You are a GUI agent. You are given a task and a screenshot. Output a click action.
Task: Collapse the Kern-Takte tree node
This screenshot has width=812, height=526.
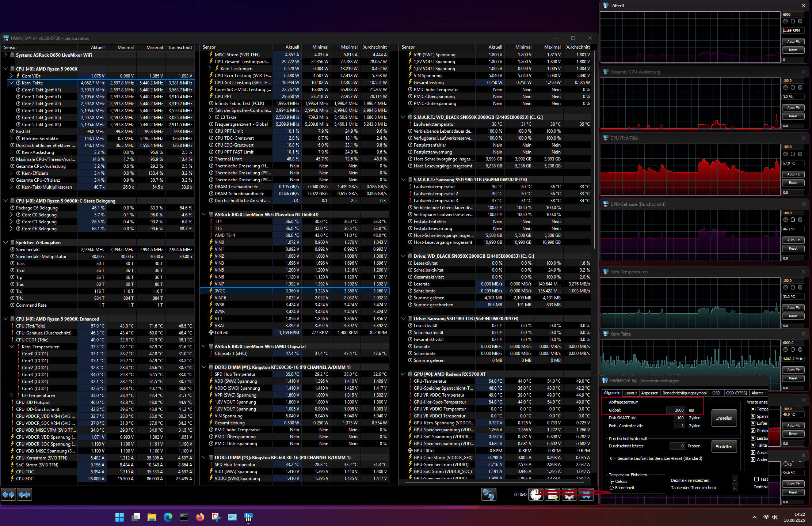tap(11, 83)
